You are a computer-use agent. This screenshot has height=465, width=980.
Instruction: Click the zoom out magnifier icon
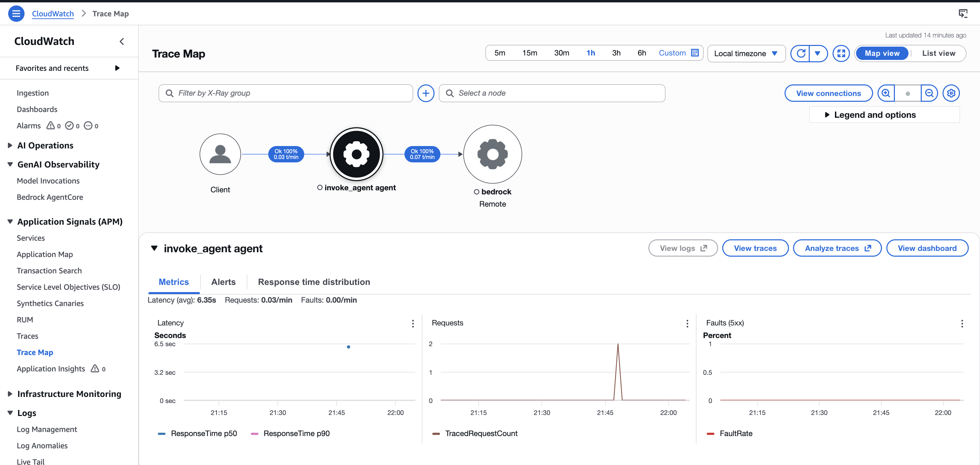tap(929, 93)
